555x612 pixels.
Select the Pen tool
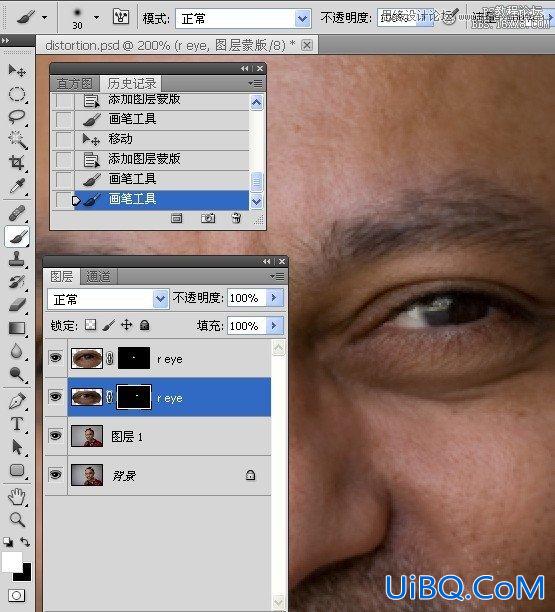pos(17,401)
